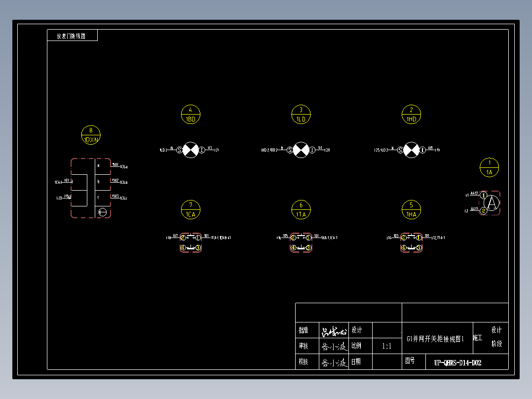532x399 pixels.
Task: Click row 'c' inside the 1DXN block
Action: click(x=103, y=198)
